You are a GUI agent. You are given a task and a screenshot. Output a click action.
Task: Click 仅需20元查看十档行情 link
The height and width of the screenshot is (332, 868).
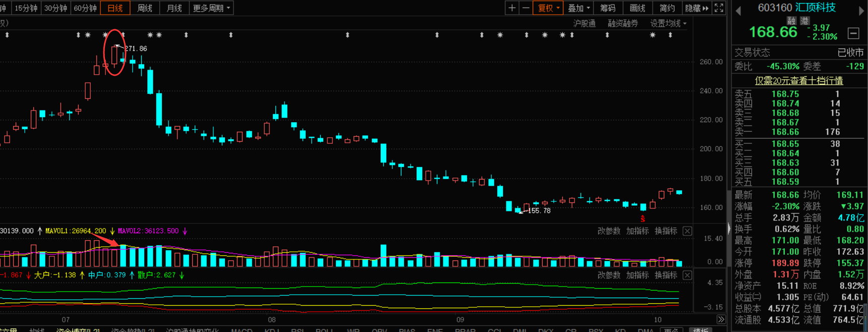pyautogui.click(x=798, y=81)
